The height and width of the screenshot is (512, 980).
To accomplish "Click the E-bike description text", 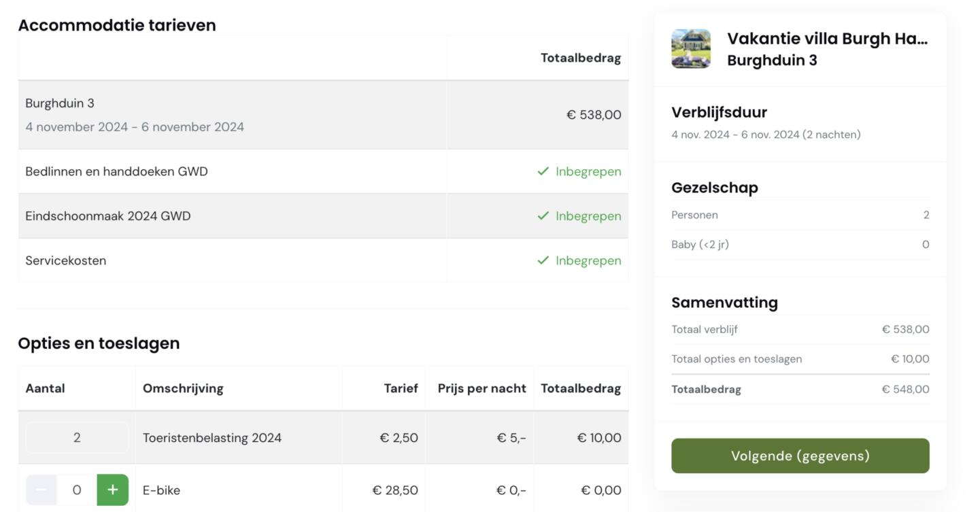I will coord(161,490).
